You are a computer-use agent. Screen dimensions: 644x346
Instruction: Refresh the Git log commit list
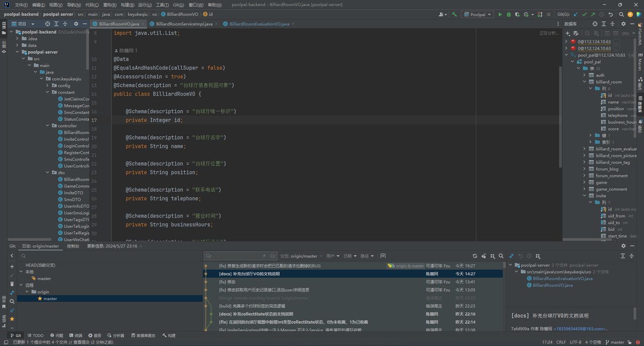tap(474, 256)
